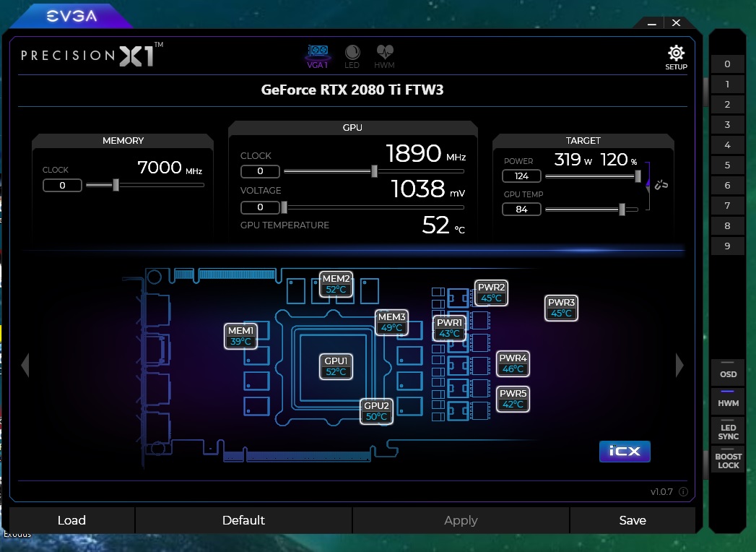This screenshot has height=552, width=756.
Task: Click the PWR5 42°C sensor badge
Action: pos(513,399)
